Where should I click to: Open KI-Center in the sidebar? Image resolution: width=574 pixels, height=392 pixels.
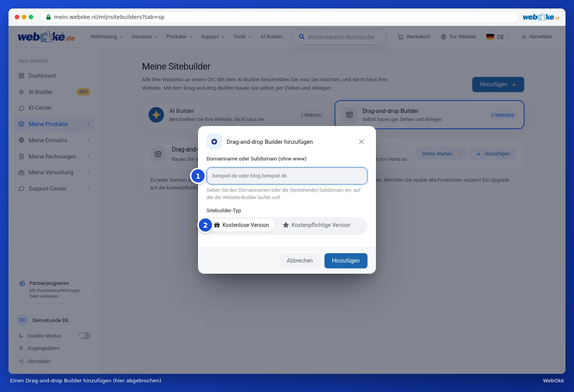(x=54, y=108)
